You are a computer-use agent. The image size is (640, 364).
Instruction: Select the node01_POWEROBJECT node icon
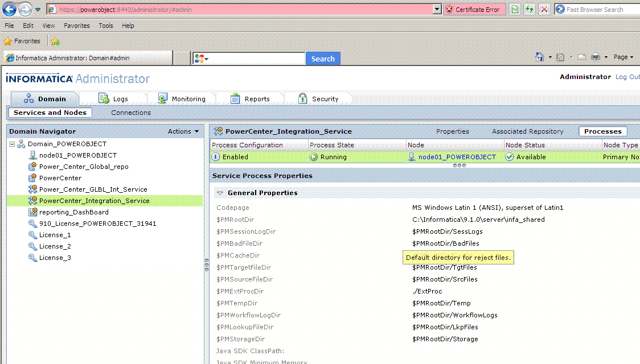tap(34, 155)
